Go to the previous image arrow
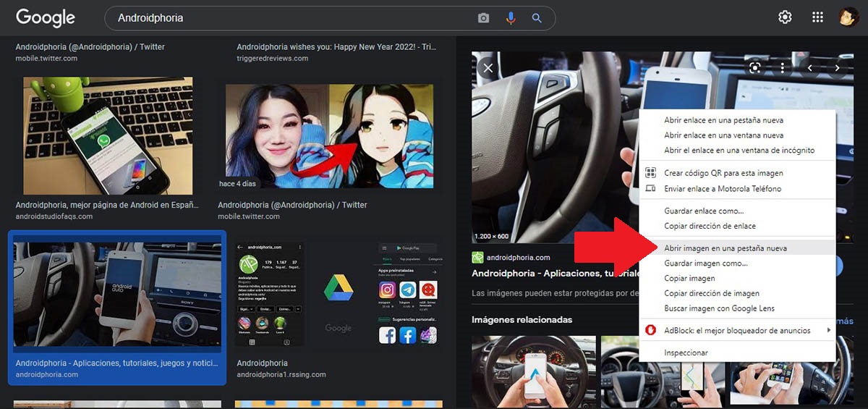The width and height of the screenshot is (868, 409). 810,67
